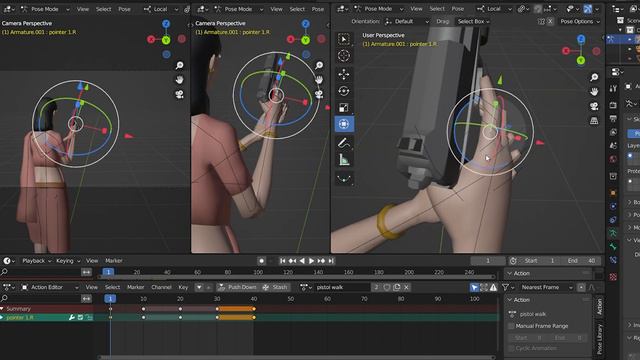Select the Measure ruler tool
Screen dimensions: 640x360
pos(344,160)
